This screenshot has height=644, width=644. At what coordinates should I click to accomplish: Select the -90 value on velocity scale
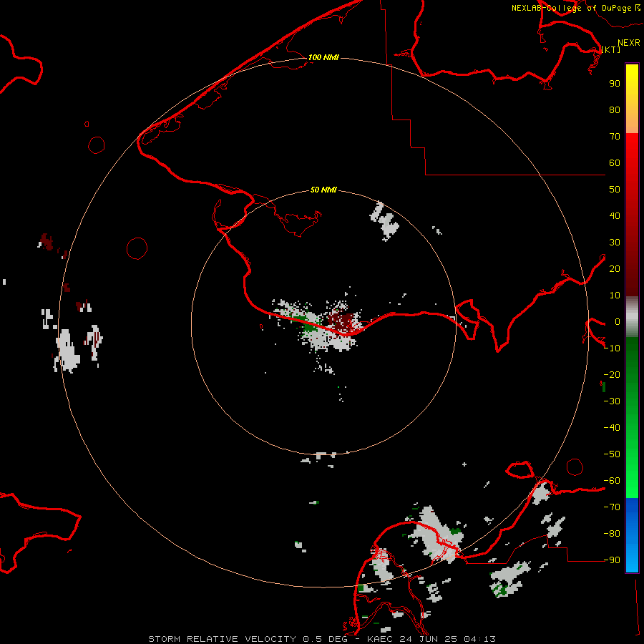click(x=612, y=560)
